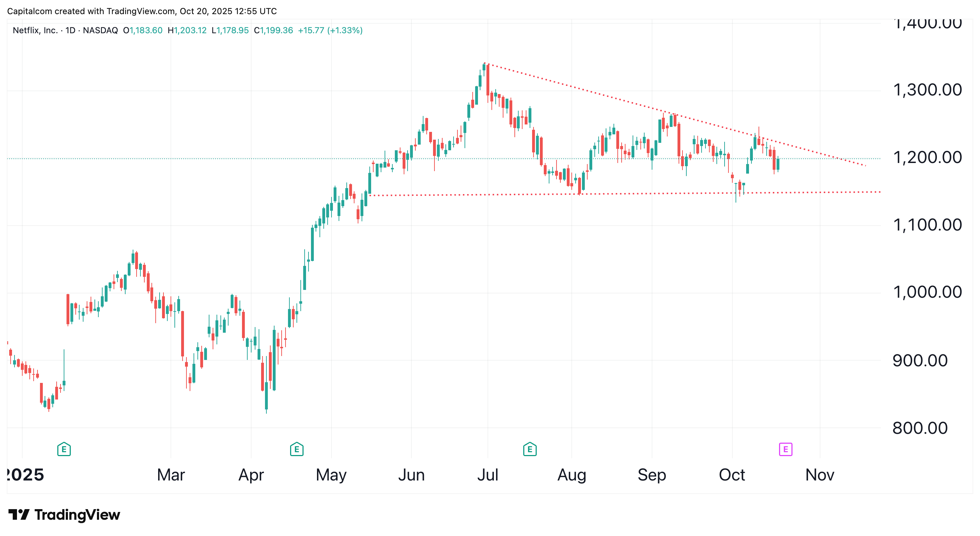The width and height of the screenshot is (980, 536).
Task: Click the Capitalcom TradingView.com attribution caption
Action: pyautogui.click(x=142, y=11)
